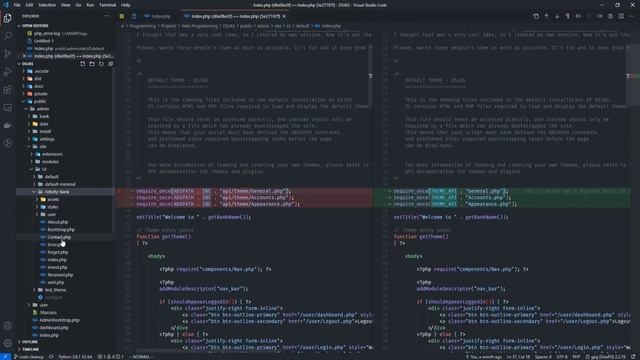Close the index.php diff tab
Screen dimensions: 640x360
(284, 16)
